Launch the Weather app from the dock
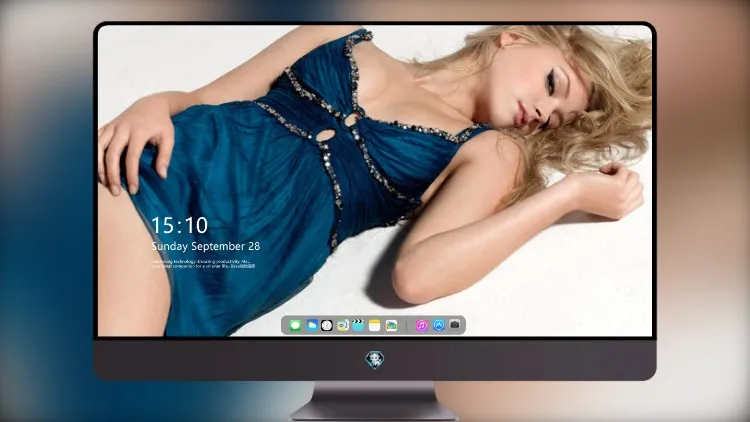750x422 pixels. point(312,325)
